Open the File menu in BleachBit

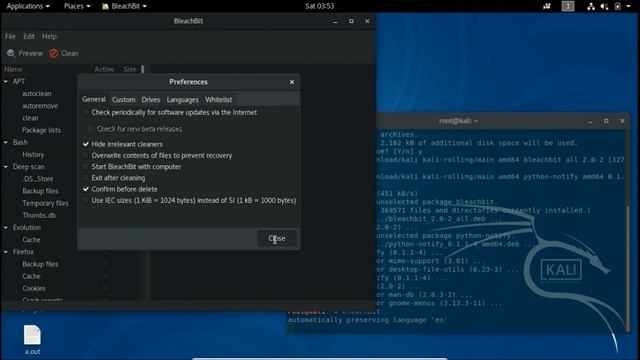[10, 36]
